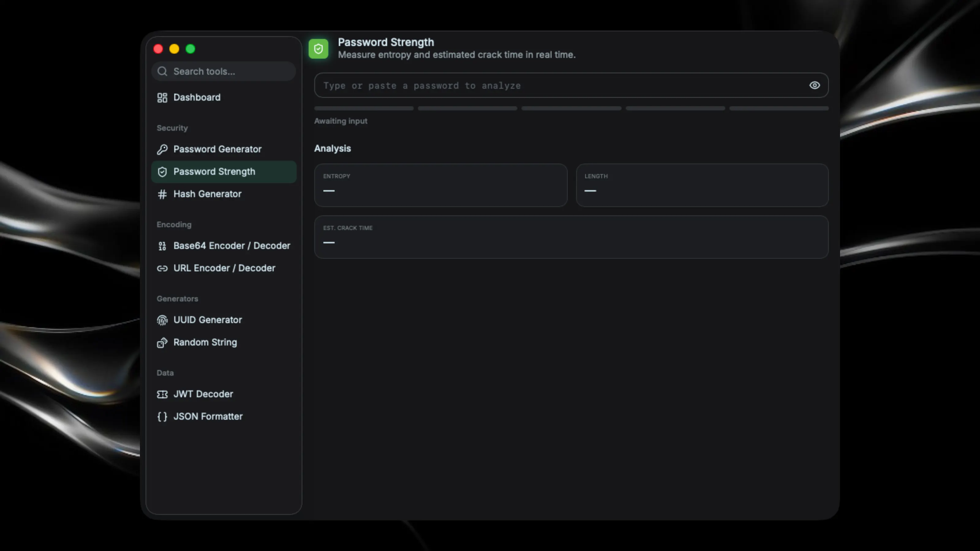Click the last strength meter segment
The width and height of the screenshot is (980, 551).
[x=779, y=108]
